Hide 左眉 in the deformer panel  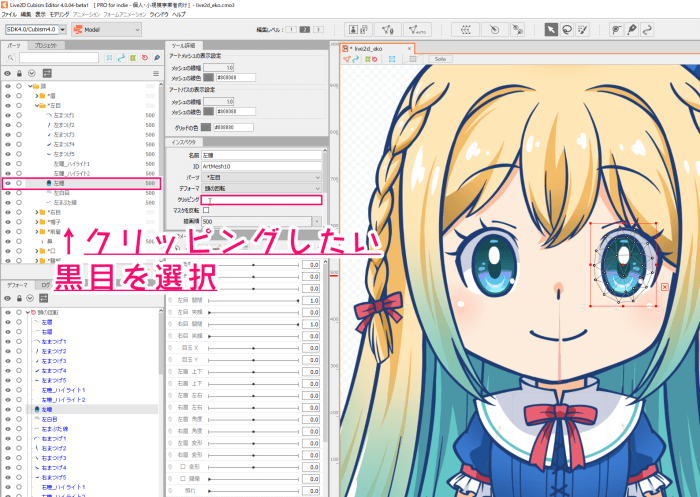pos(8,322)
